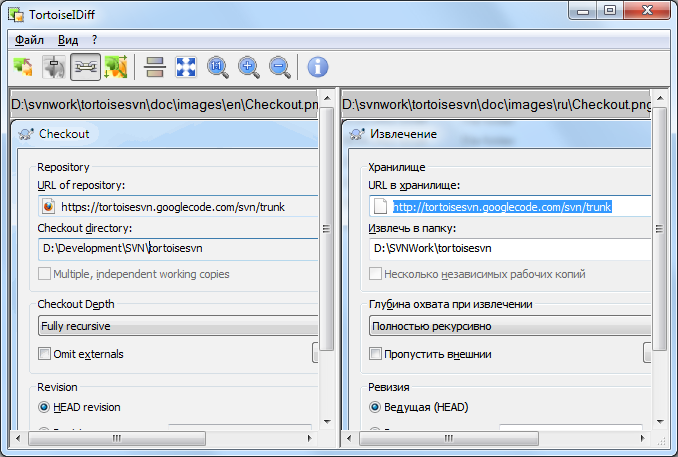Viewport: 678px width, 457px height.
Task: Click the Revision group label
Action: coord(57,387)
